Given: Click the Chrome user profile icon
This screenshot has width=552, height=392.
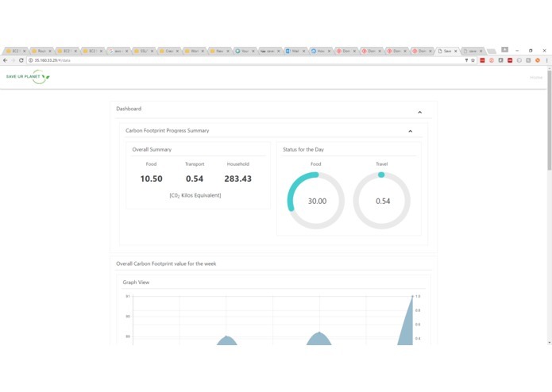Looking at the screenshot, I should pos(505,49).
